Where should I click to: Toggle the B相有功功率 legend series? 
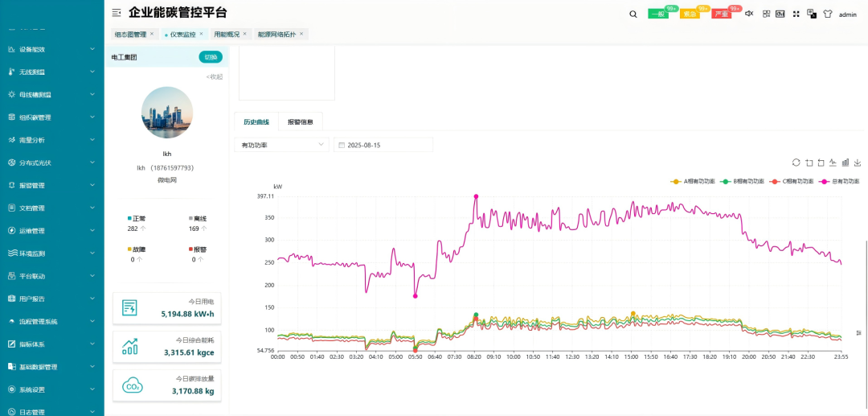(x=742, y=182)
